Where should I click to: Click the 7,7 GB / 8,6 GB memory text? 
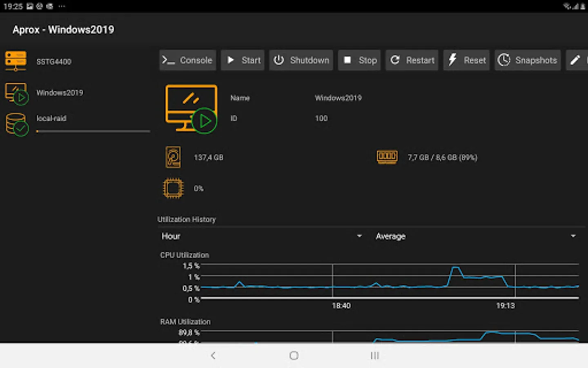(x=442, y=157)
